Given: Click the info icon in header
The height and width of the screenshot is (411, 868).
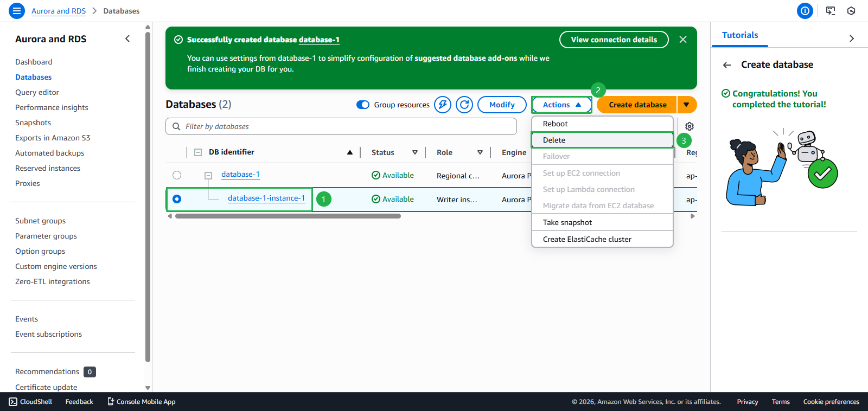Looking at the screenshot, I should click(x=805, y=11).
